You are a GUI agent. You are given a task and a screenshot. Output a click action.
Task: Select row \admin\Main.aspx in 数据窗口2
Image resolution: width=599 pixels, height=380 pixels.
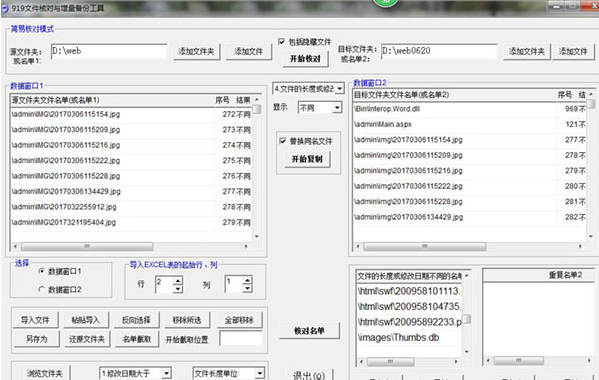point(469,124)
